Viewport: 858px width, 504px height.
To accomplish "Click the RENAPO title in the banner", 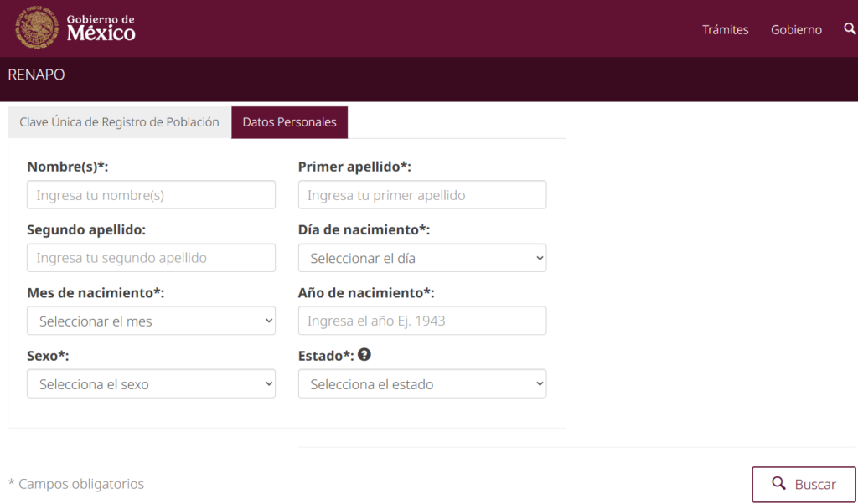I will point(36,75).
